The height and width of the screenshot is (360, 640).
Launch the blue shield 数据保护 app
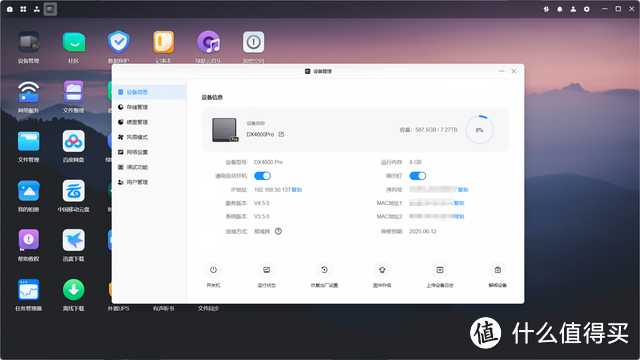click(118, 42)
